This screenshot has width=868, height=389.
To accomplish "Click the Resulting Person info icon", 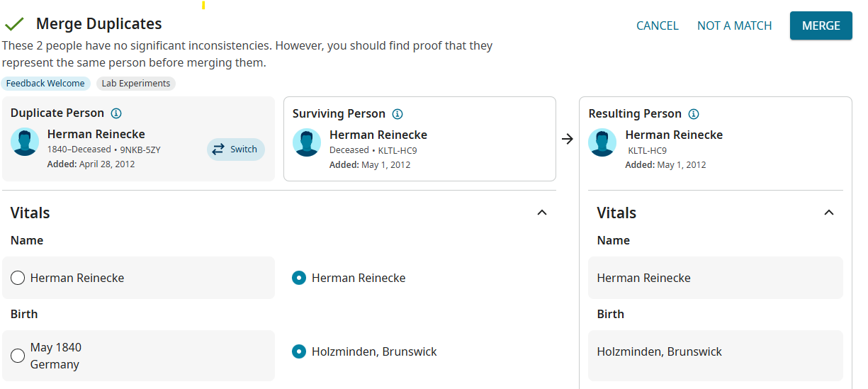I will [x=694, y=114].
